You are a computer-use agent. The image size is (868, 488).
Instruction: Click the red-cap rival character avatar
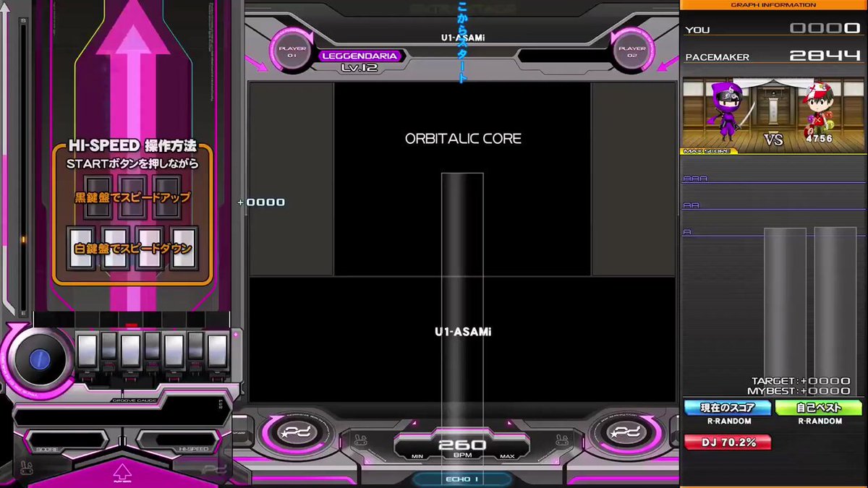point(820,110)
